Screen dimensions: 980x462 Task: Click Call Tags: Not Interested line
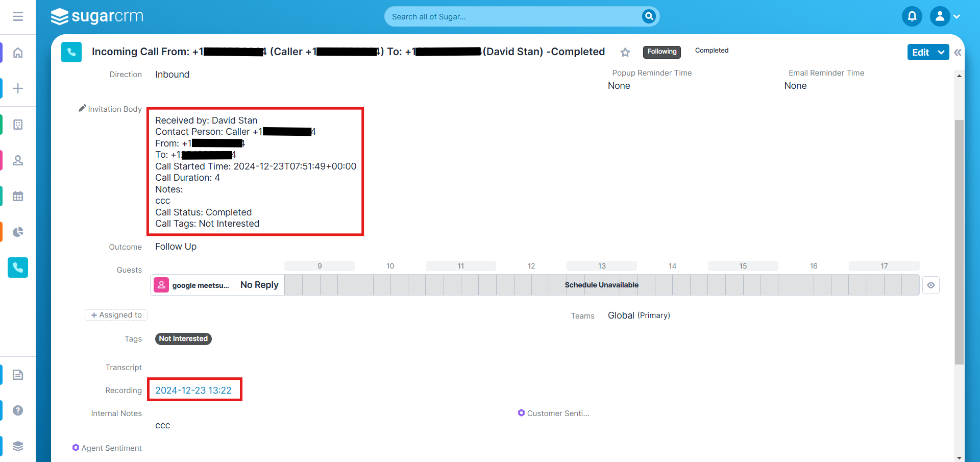tap(207, 224)
